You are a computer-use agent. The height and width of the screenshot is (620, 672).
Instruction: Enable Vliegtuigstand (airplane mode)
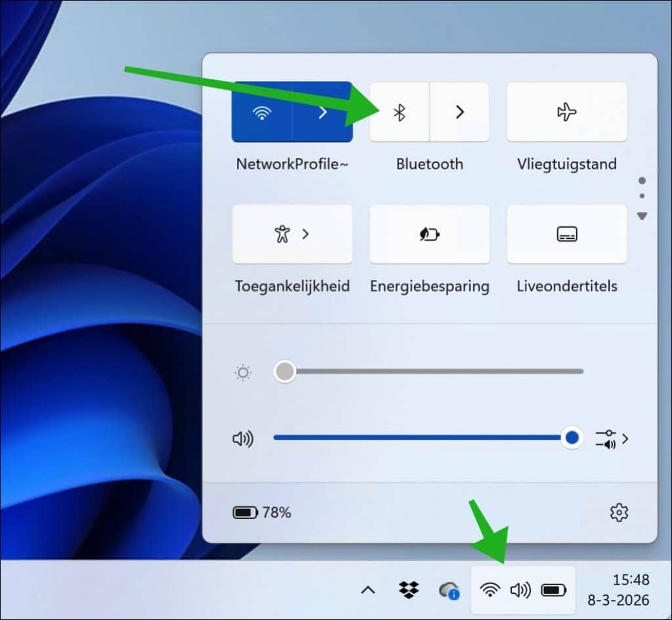[x=566, y=112]
